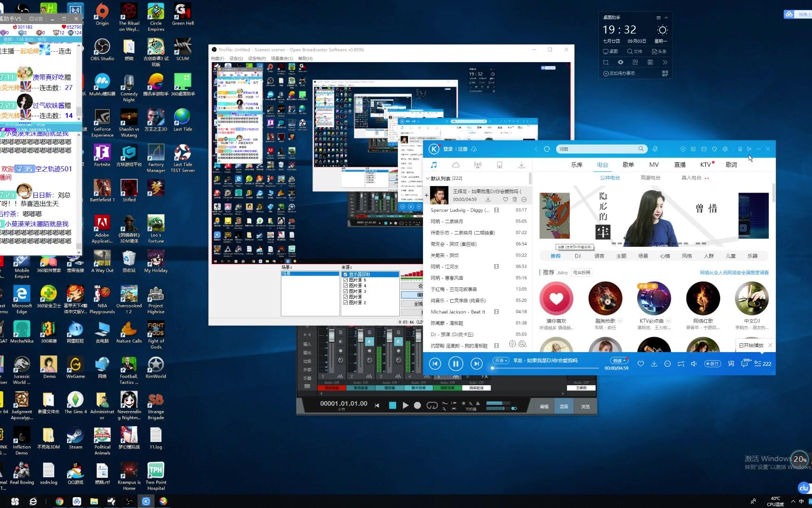Open Chrome from the taskbar
Image resolution: width=812 pixels, height=508 pixels.
click(x=59, y=501)
